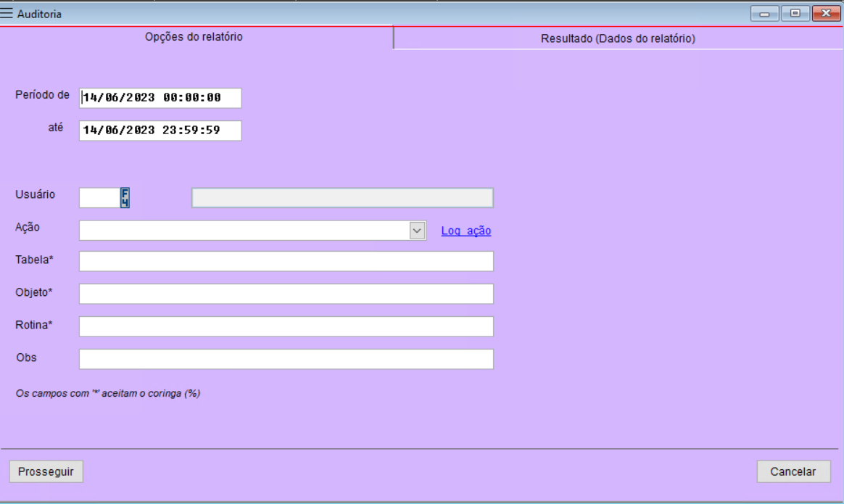
Task: Select the Objeto* input field
Action: tap(286, 294)
